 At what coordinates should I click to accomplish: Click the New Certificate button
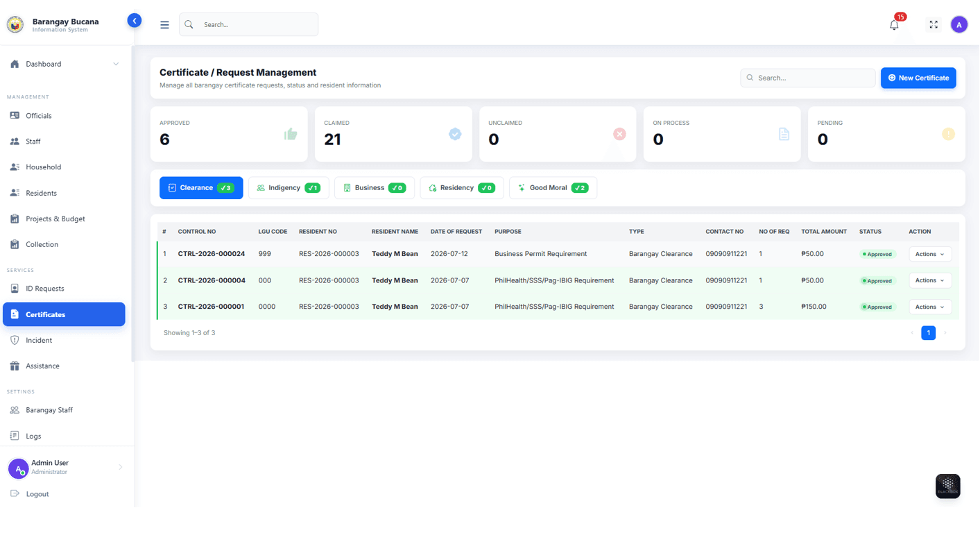[x=918, y=78]
